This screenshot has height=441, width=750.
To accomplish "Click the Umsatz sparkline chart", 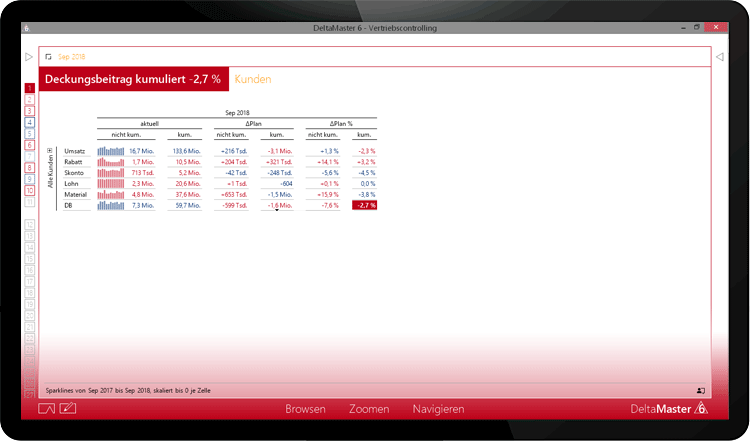I will [110, 151].
